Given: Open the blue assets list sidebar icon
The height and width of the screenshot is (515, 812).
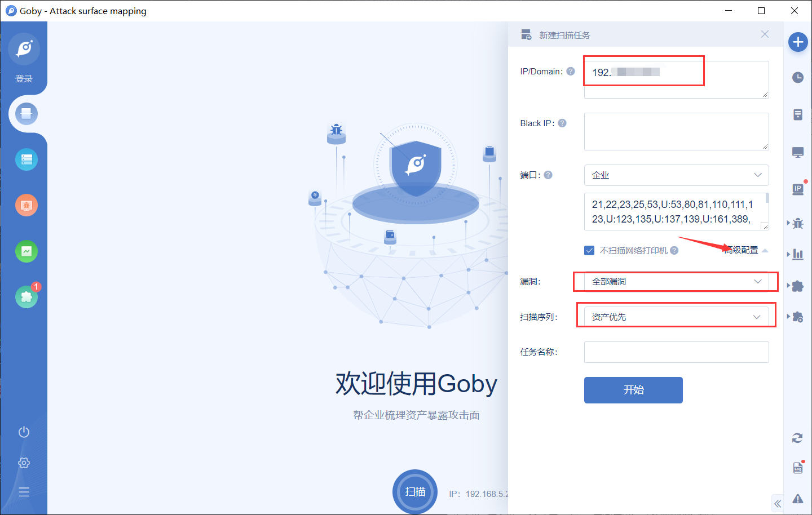Looking at the screenshot, I should point(27,159).
